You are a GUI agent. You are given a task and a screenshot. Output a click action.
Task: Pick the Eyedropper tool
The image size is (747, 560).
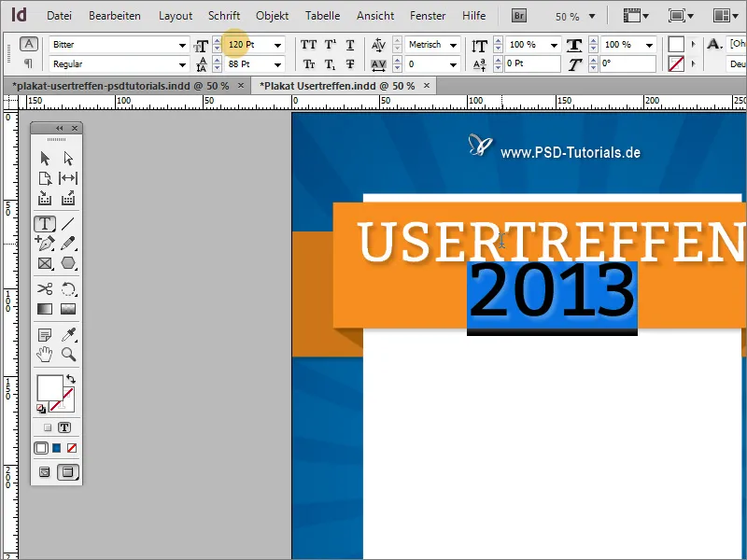point(68,335)
